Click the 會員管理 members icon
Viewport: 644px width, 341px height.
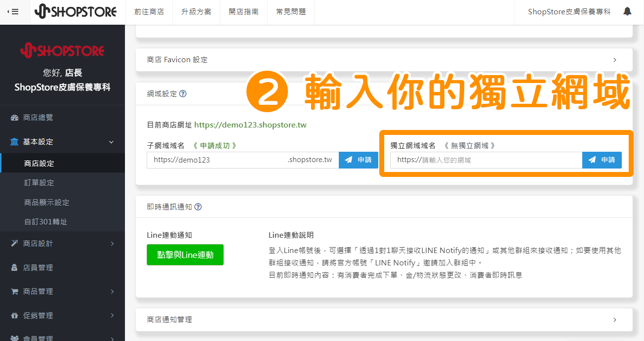(15, 339)
